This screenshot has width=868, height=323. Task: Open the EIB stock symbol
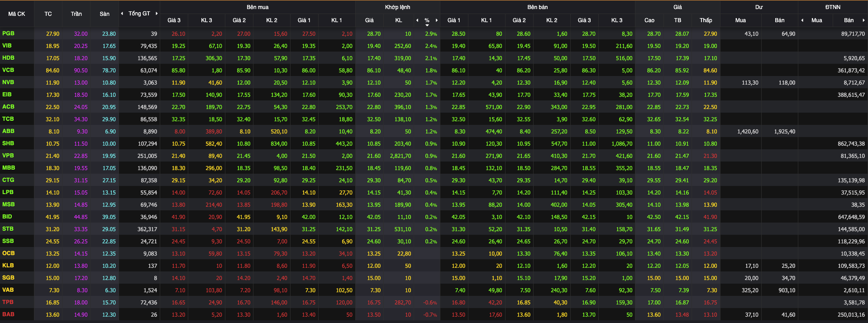(7, 95)
